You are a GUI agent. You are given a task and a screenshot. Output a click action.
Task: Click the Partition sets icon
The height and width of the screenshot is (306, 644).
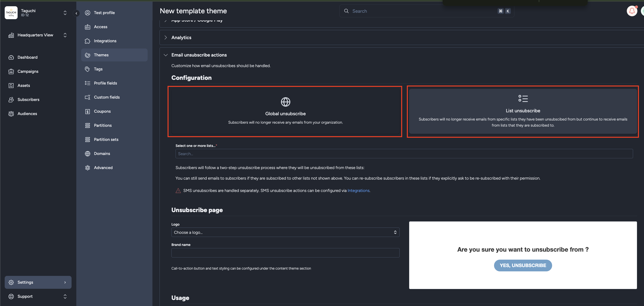88,140
